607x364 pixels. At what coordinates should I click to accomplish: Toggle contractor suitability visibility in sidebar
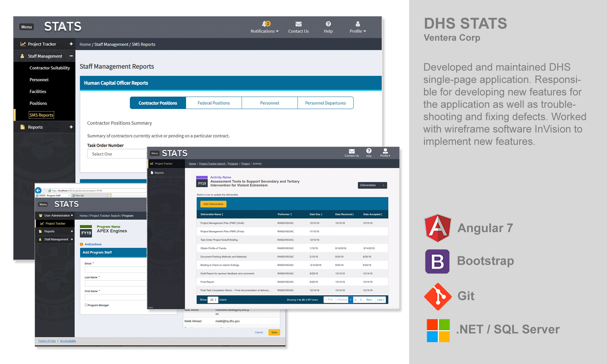pyautogui.click(x=48, y=68)
